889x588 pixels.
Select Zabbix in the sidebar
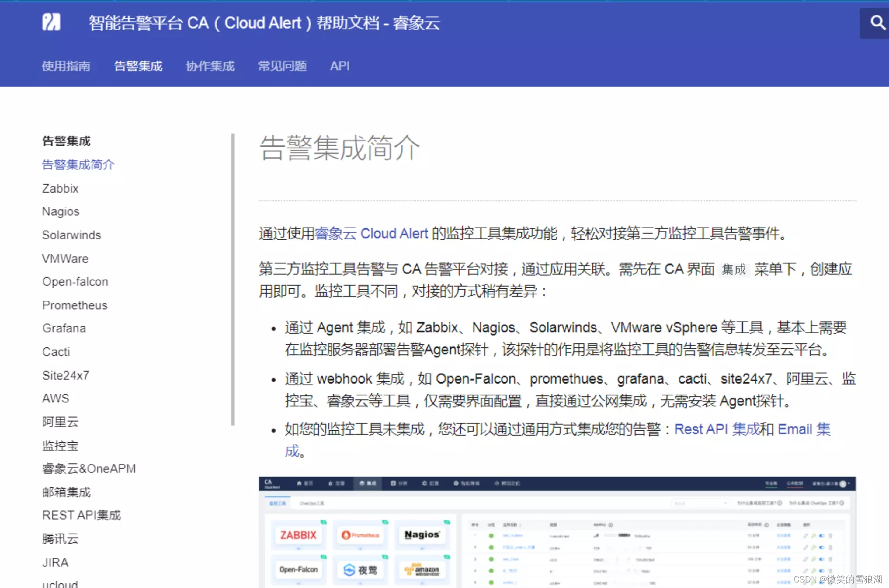tap(60, 188)
